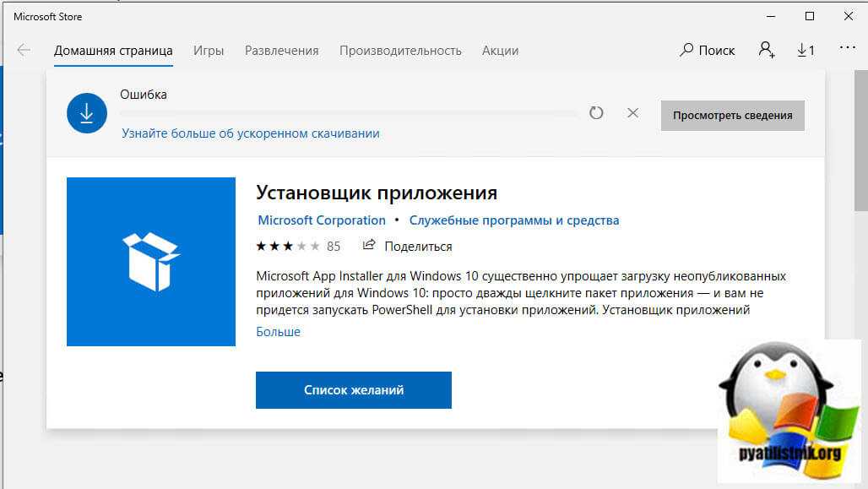Screen dimensions: 868x489
Task: Expand description with the Больше link
Action: pos(278,332)
